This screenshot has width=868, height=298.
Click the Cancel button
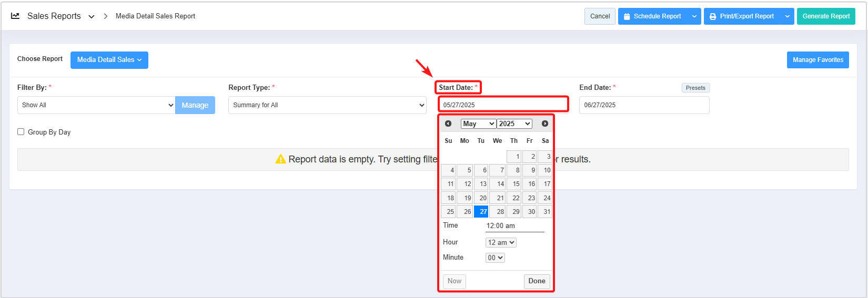click(600, 16)
